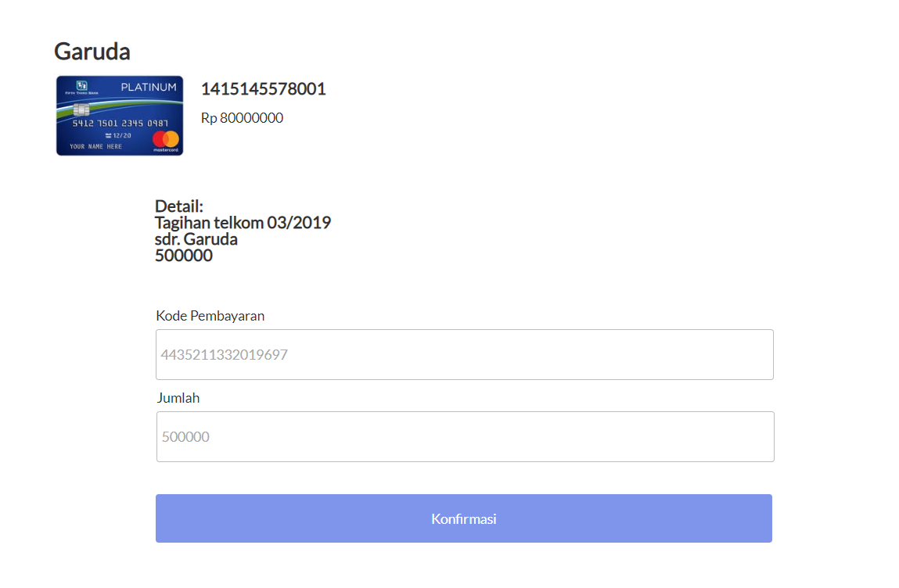899x588 pixels.
Task: Click the 500000 amount in details
Action: pos(184,256)
